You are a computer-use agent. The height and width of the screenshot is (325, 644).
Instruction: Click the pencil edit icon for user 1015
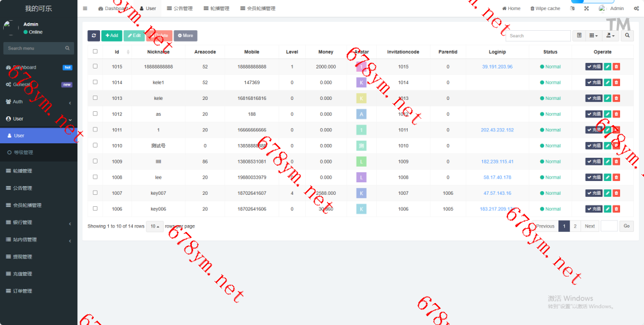pyautogui.click(x=608, y=67)
